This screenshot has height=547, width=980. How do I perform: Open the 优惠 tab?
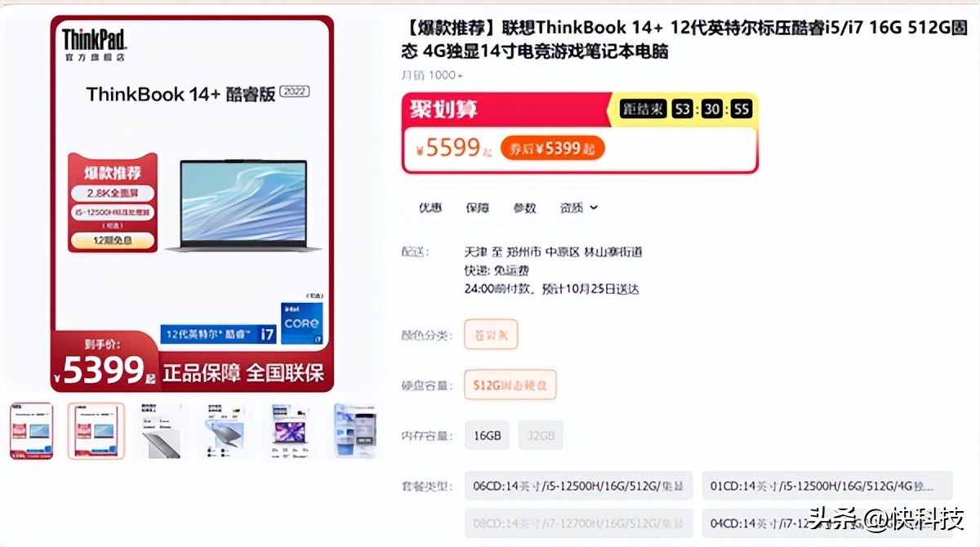pos(430,207)
